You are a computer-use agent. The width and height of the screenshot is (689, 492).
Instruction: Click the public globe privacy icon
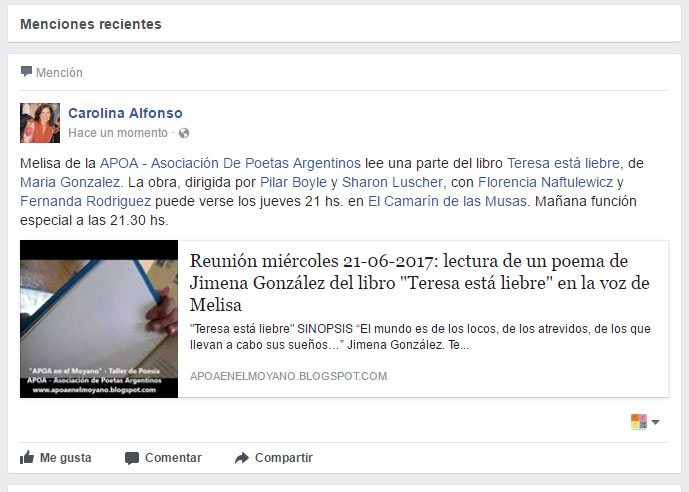click(184, 133)
